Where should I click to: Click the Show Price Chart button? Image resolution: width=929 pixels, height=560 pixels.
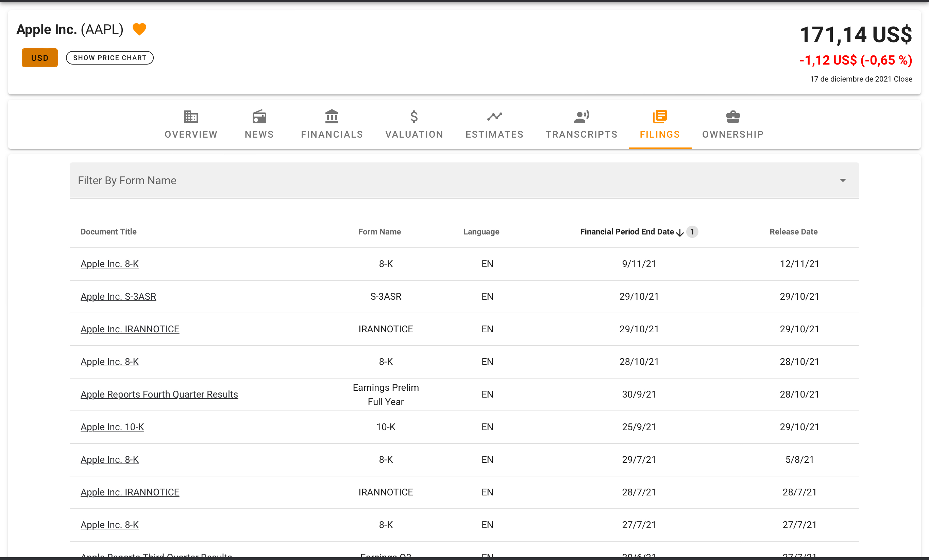pyautogui.click(x=110, y=58)
